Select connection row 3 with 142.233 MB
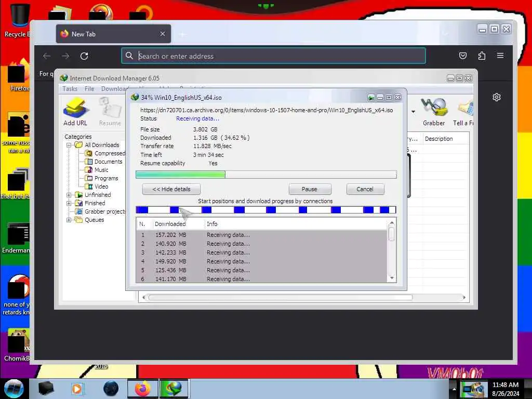532x399 pixels. [x=262, y=252]
